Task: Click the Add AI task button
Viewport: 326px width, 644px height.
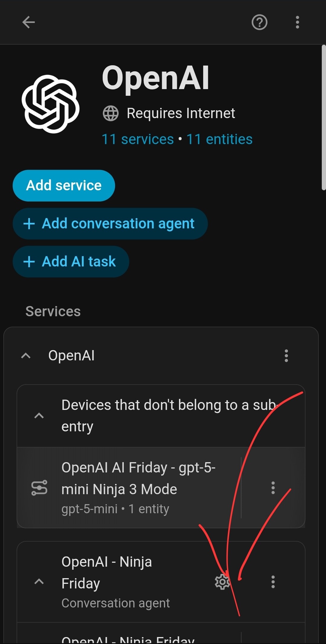Action: point(71,262)
